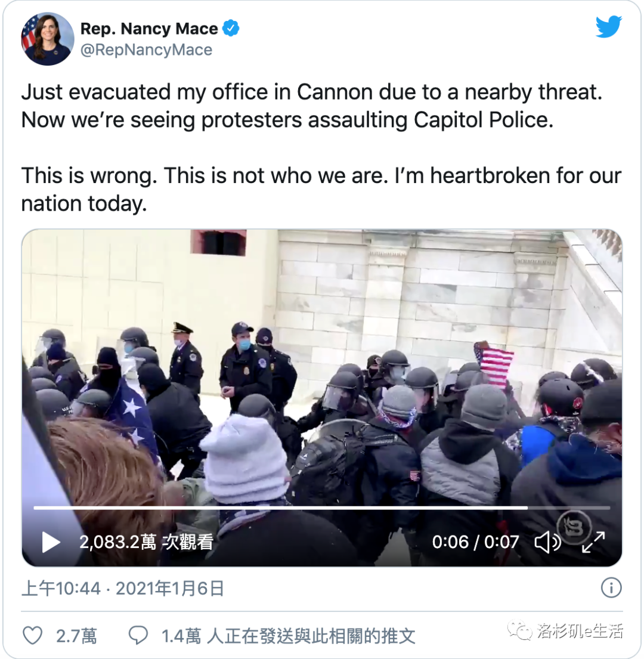This screenshot has width=644, height=659.
Task: Open Nancy Mace's profile picture
Action: [48, 39]
